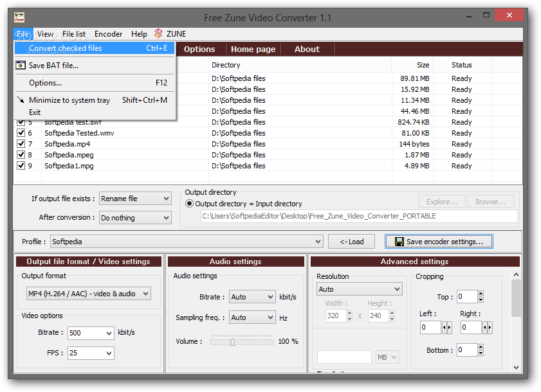Open the File list menu
Screen dimensions: 541x392
tap(74, 34)
